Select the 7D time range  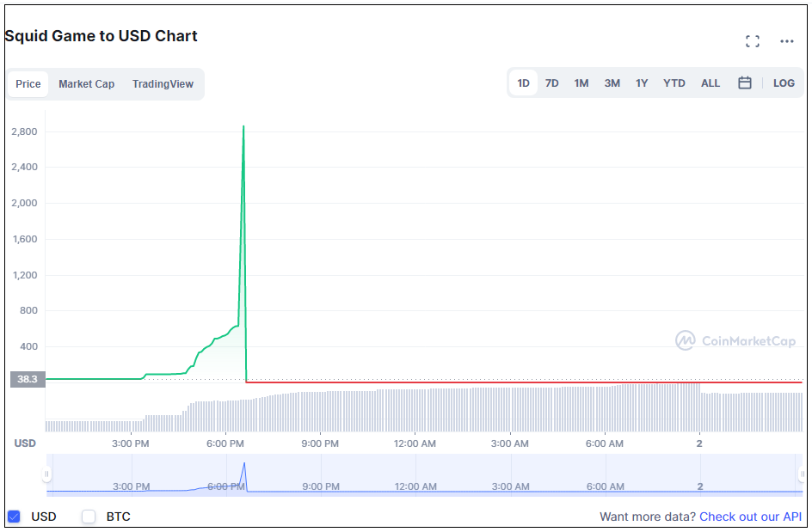click(x=552, y=83)
